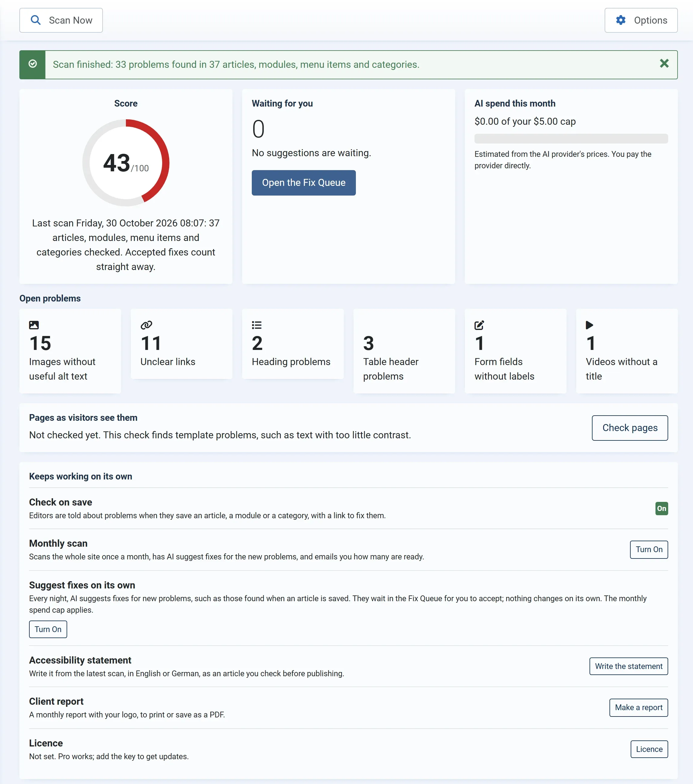Image resolution: width=693 pixels, height=784 pixels.
Task: Click the magnifier icon in Scan Now
Action: (x=36, y=20)
